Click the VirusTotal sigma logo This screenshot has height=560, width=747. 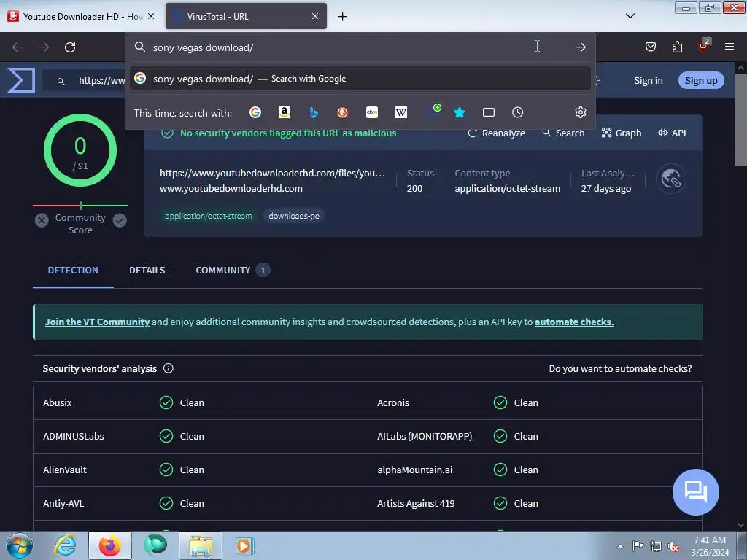pyautogui.click(x=21, y=80)
